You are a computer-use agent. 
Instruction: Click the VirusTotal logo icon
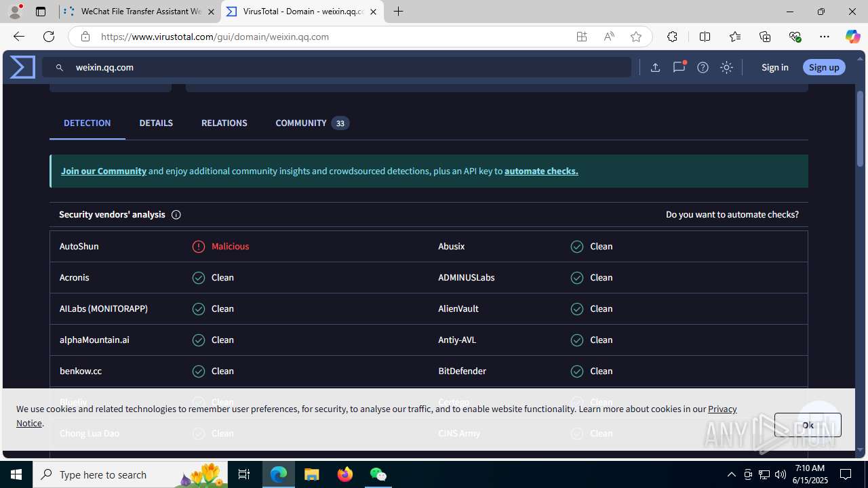click(22, 67)
